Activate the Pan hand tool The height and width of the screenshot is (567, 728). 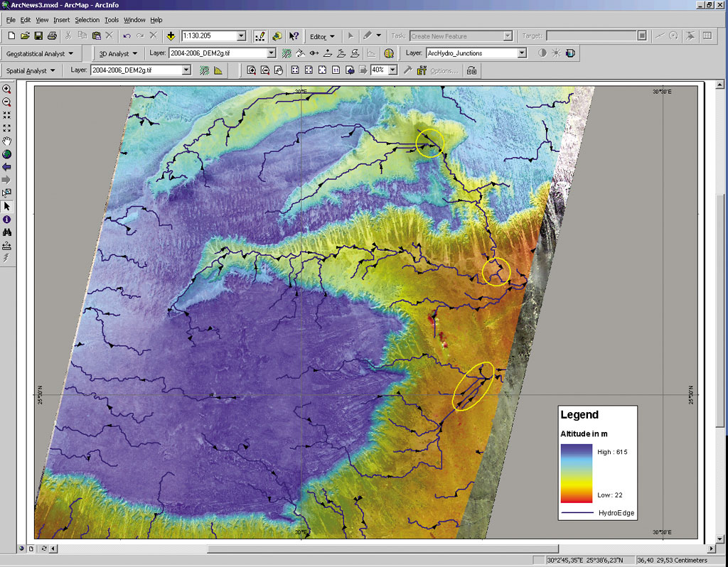click(x=7, y=141)
